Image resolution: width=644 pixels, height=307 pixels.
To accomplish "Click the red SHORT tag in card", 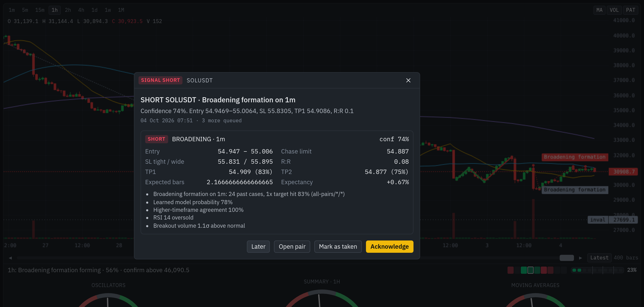I will click(x=156, y=139).
